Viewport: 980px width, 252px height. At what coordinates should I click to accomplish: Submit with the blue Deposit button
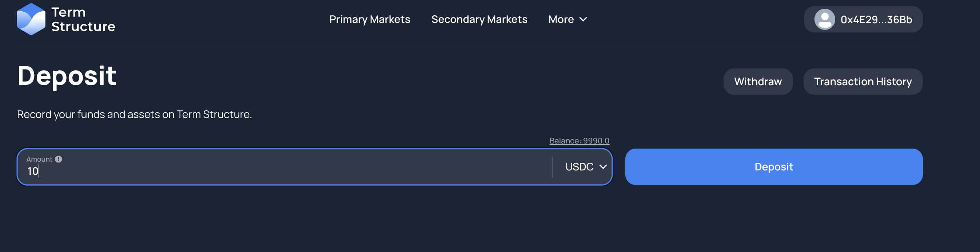click(x=773, y=167)
